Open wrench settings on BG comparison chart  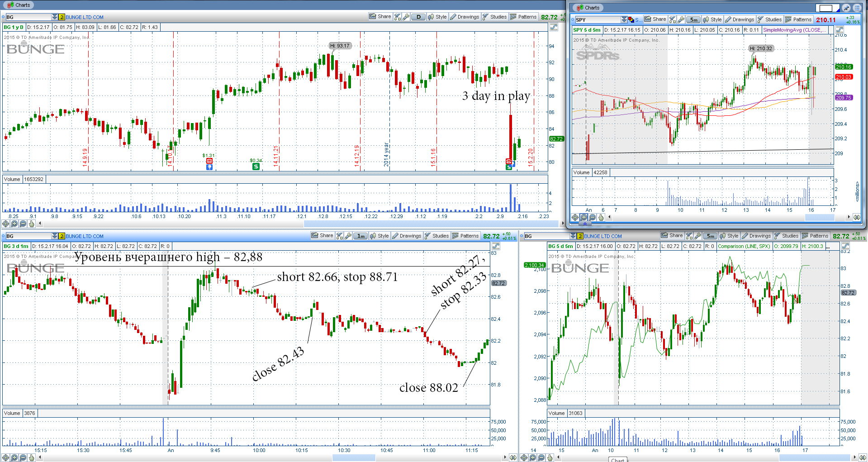[x=697, y=236]
